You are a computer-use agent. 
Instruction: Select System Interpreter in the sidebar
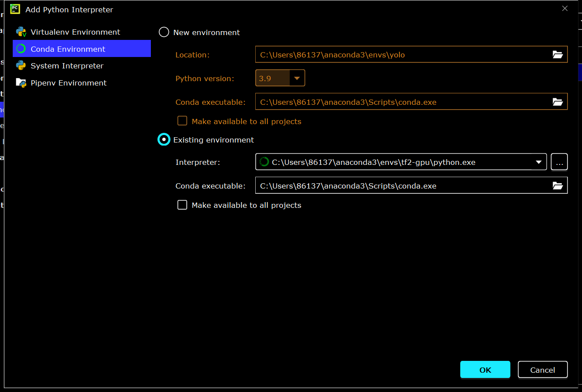(x=82, y=66)
